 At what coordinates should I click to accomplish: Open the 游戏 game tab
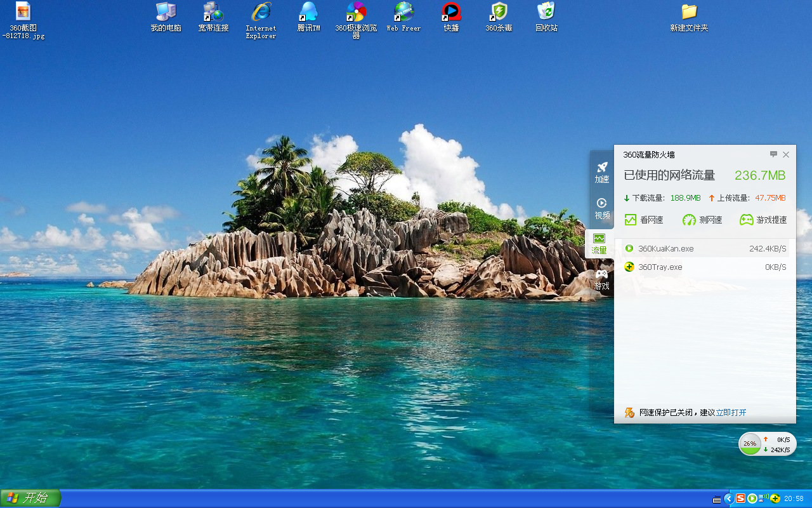pyautogui.click(x=601, y=279)
